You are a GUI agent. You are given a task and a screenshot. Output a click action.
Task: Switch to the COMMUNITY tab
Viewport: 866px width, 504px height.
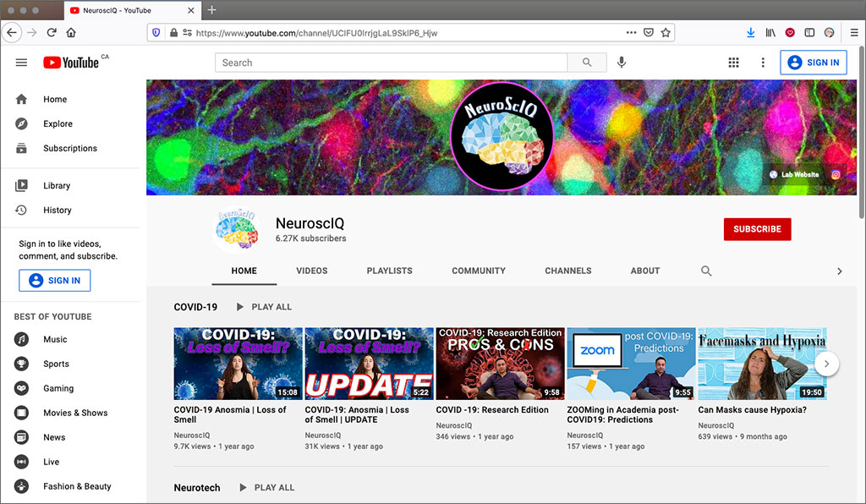(x=479, y=271)
